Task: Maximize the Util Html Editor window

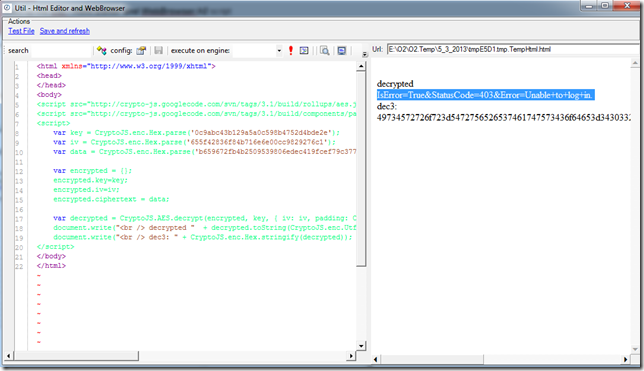Action: tap(605, 6)
